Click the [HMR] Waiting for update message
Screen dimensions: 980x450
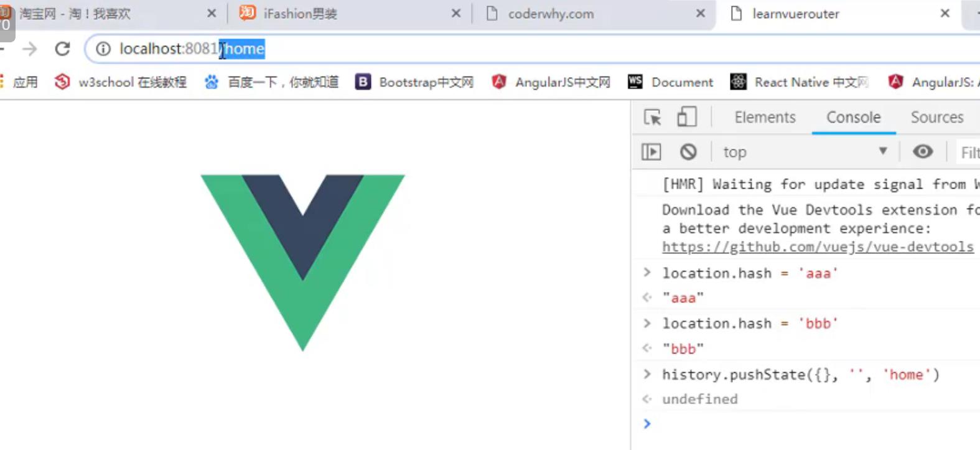point(821,184)
